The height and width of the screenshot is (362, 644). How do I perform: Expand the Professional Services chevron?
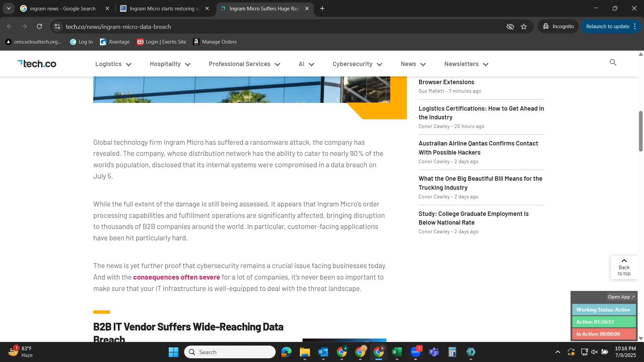coord(277,64)
